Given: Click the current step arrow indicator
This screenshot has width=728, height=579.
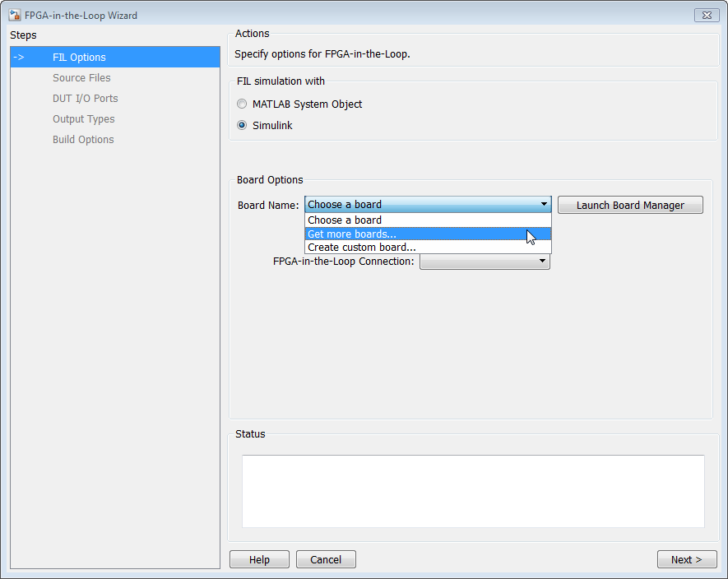Looking at the screenshot, I should pyautogui.click(x=19, y=57).
